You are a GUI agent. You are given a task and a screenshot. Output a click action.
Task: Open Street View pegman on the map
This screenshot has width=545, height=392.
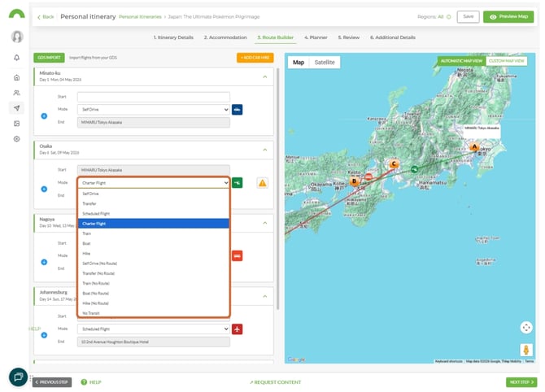(526, 350)
